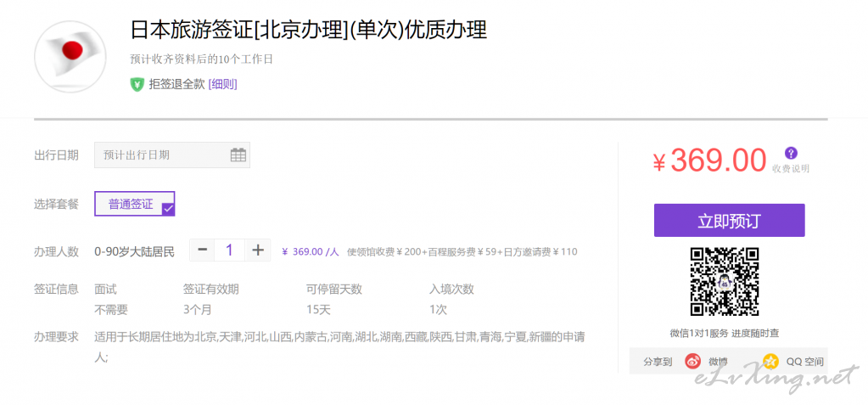868x405 pixels.
Task: Click the green shield guarantee icon
Action: (x=137, y=84)
